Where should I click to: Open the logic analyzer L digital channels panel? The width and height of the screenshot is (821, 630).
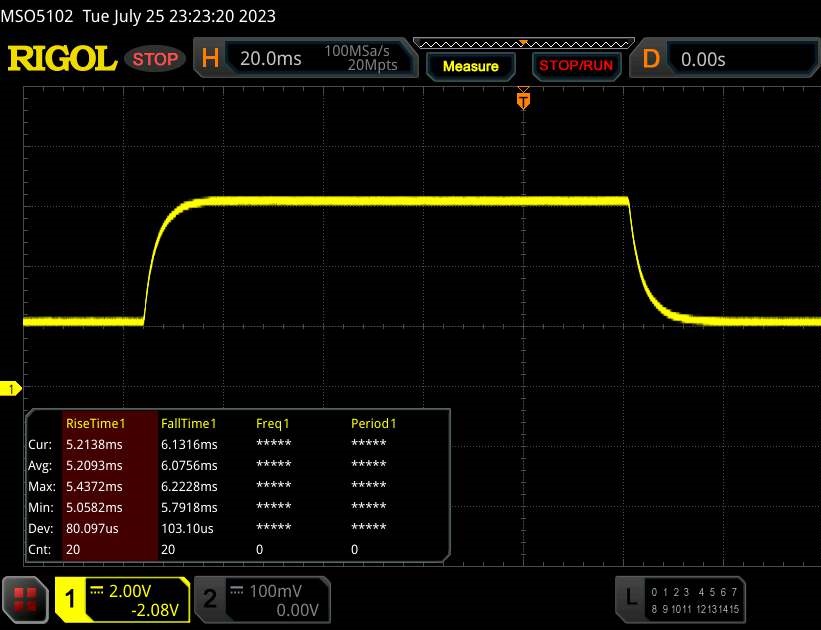tap(680, 600)
